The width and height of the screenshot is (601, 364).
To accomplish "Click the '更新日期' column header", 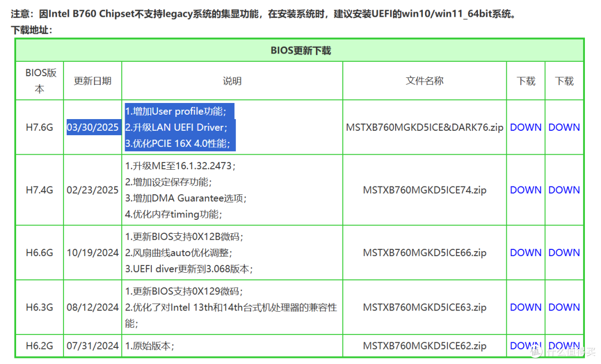I will pyautogui.click(x=92, y=81).
